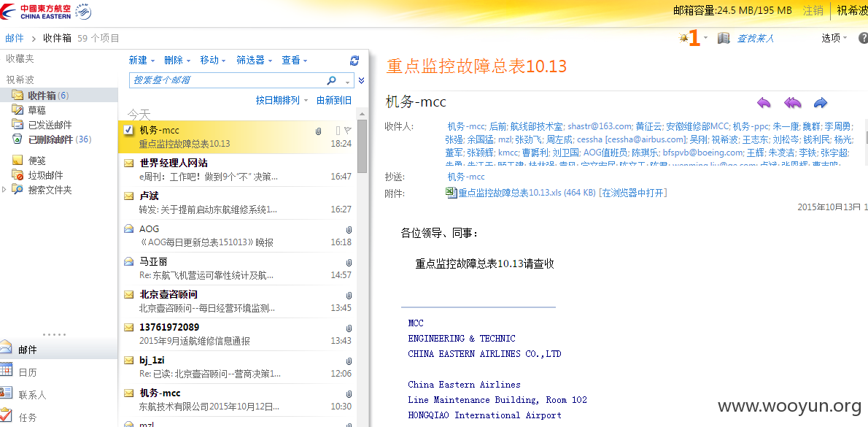
Task: Open the 10:30 机务-mcc message
Action: click(237, 399)
